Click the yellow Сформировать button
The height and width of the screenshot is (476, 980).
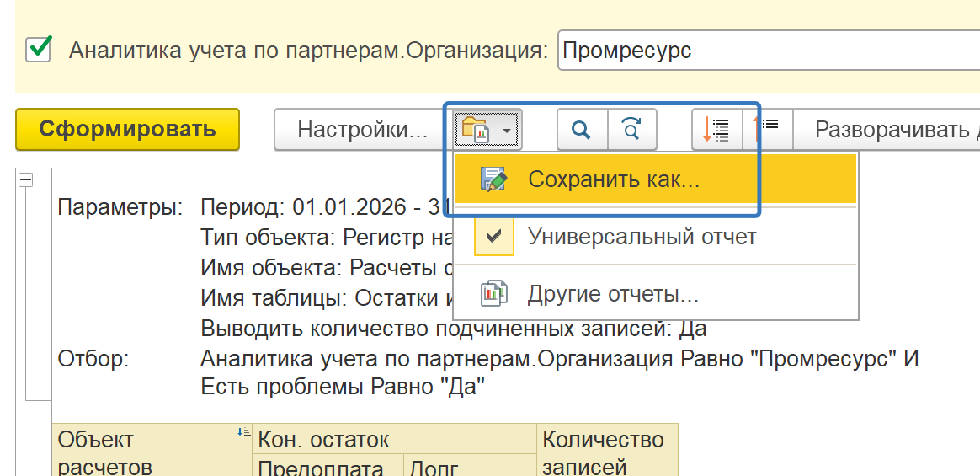coord(127,130)
